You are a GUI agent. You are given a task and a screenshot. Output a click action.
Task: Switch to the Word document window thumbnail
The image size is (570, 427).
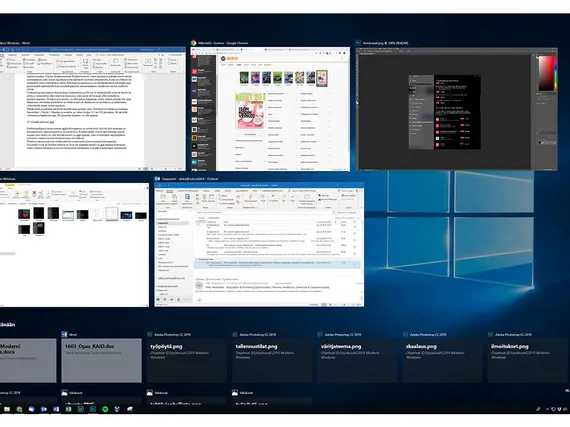(x=93, y=108)
